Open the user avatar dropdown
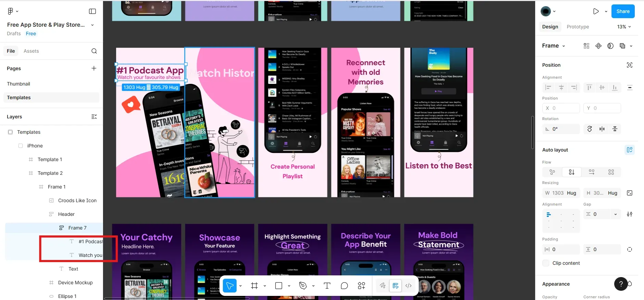Viewport: 644px width, 300px height. click(x=548, y=11)
